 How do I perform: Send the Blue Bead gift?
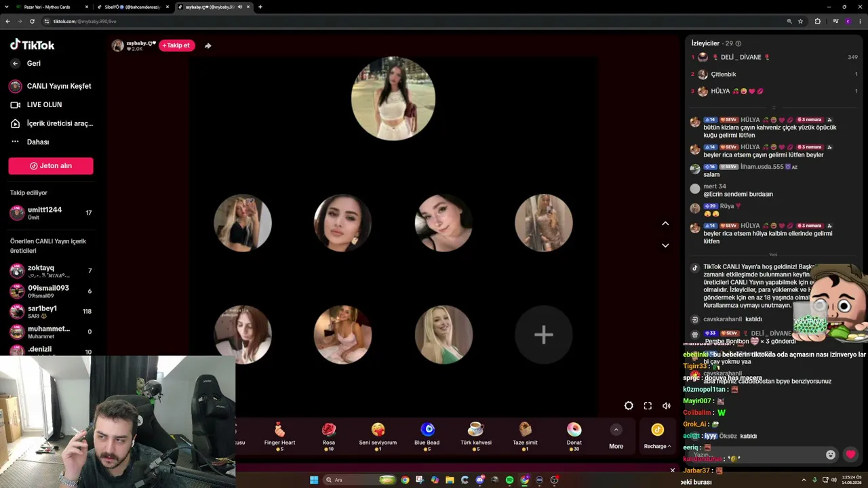coord(427,436)
